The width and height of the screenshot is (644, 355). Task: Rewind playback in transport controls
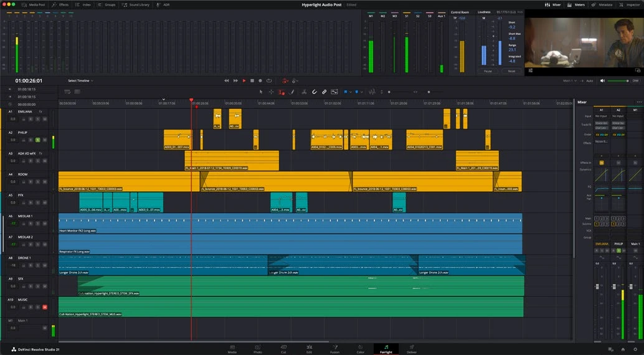[x=226, y=81]
